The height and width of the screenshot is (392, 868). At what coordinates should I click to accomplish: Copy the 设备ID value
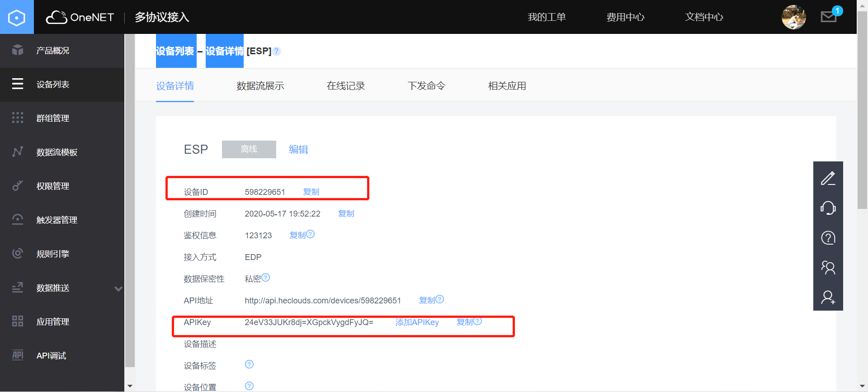[311, 192]
